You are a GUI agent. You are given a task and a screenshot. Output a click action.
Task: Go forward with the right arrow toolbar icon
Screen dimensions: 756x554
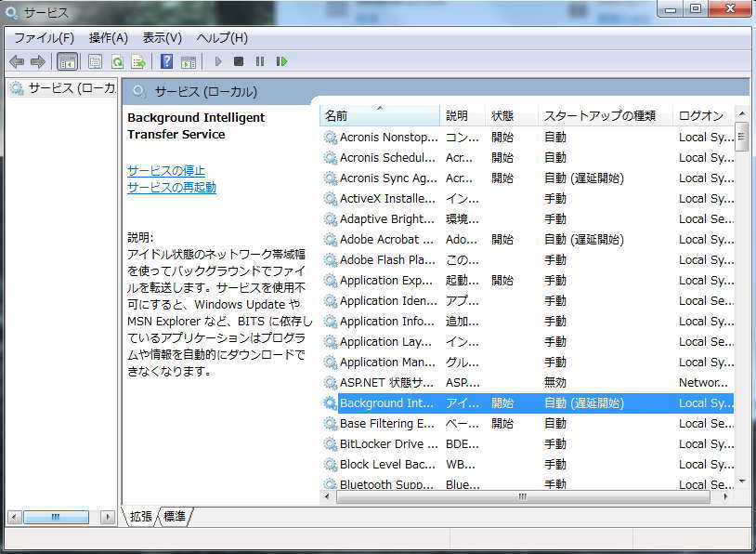coord(37,61)
